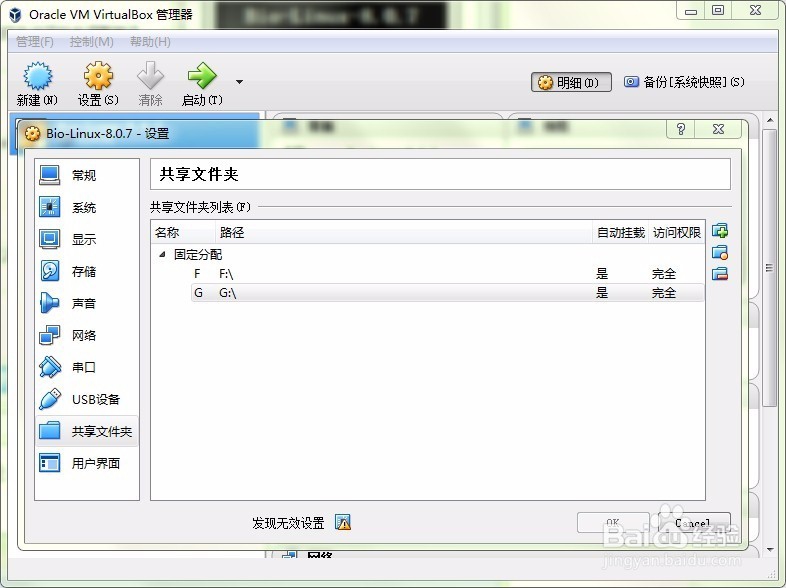This screenshot has width=786, height=588.
Task: Collapse the 固定分配 tree group
Action: [x=162, y=255]
